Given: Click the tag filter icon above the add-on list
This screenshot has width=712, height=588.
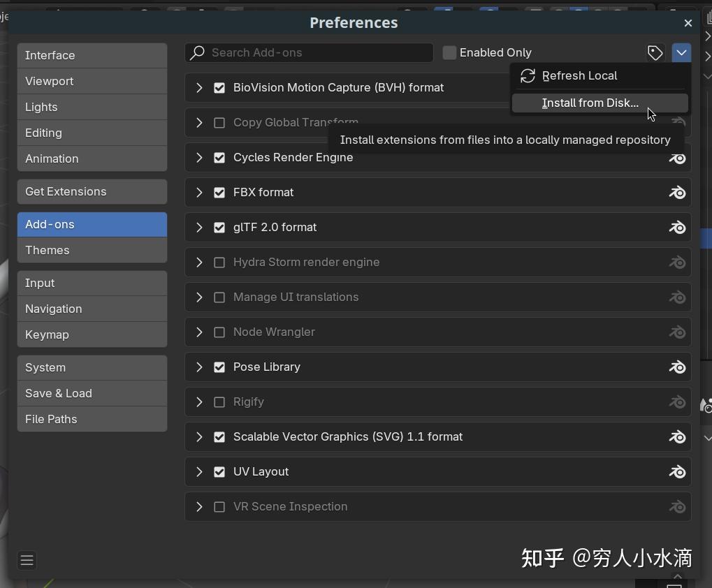Looking at the screenshot, I should (654, 52).
